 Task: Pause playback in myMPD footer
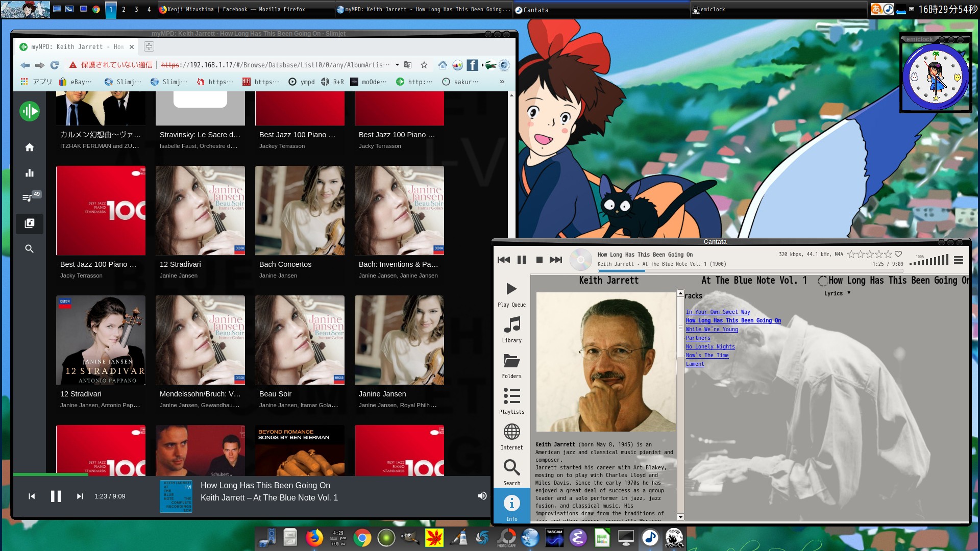(56, 496)
